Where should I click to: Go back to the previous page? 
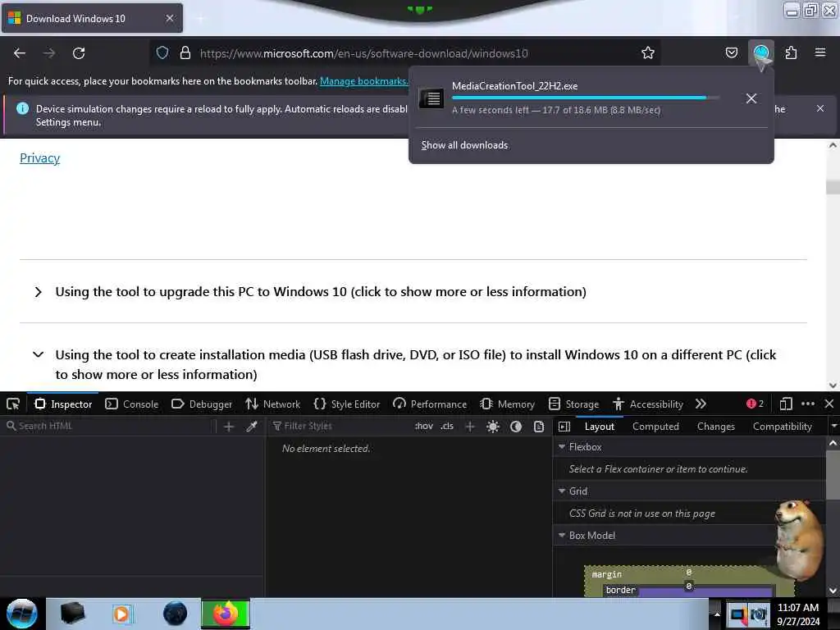pos(20,53)
